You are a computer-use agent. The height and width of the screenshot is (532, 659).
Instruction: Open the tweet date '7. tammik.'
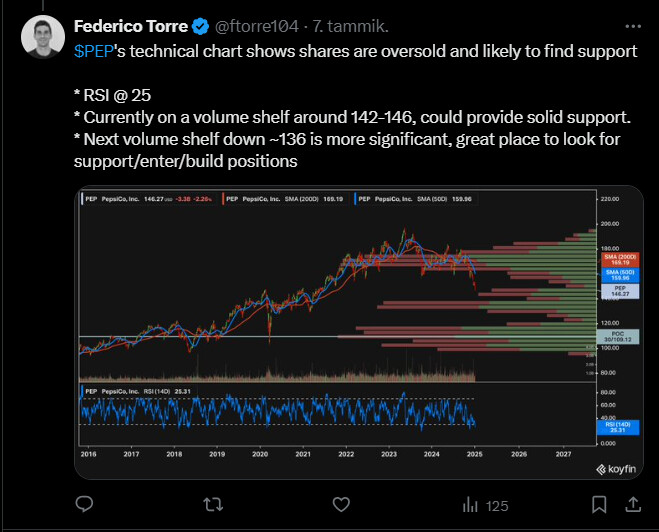coord(351,26)
